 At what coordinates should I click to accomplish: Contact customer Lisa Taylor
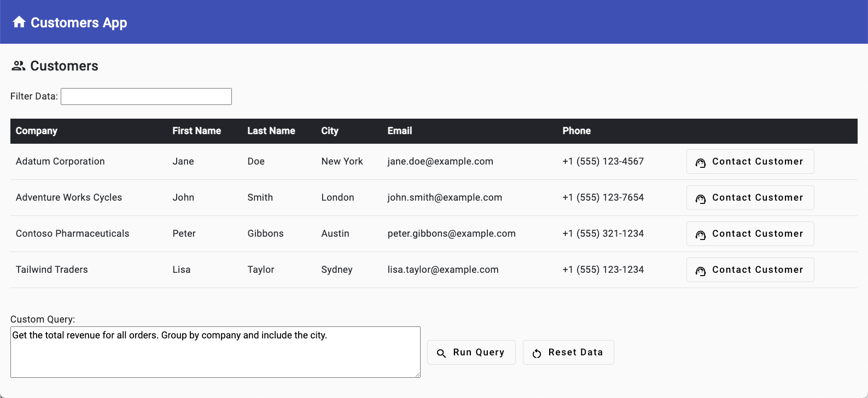(x=750, y=270)
